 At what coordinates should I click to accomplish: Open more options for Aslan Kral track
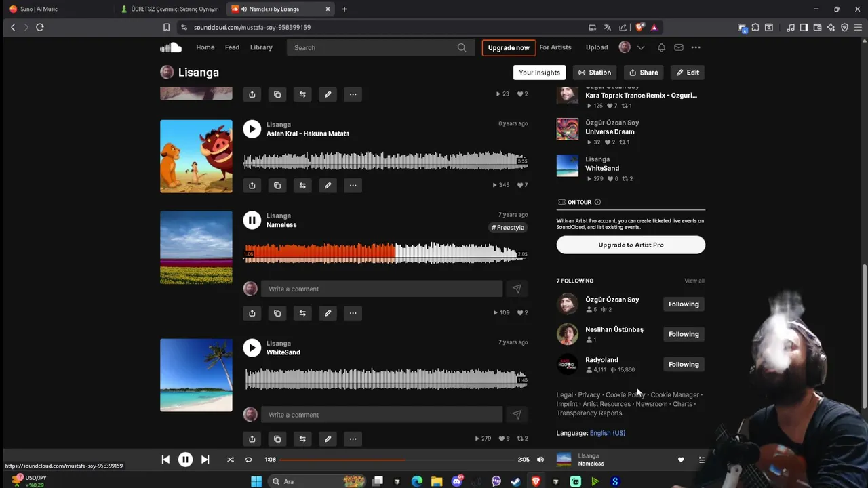tap(353, 186)
